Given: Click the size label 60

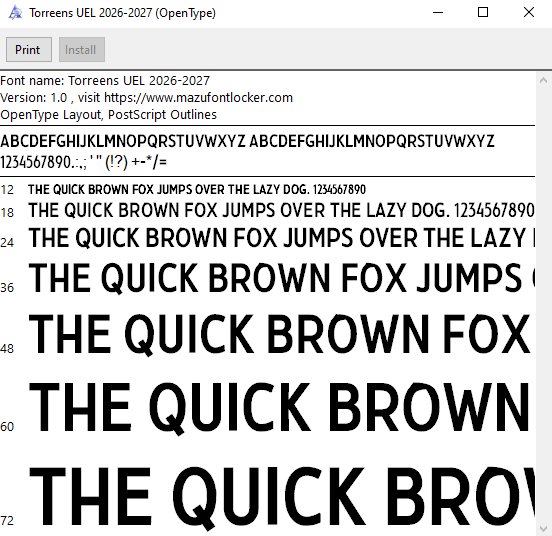Looking at the screenshot, I should click(7, 427).
